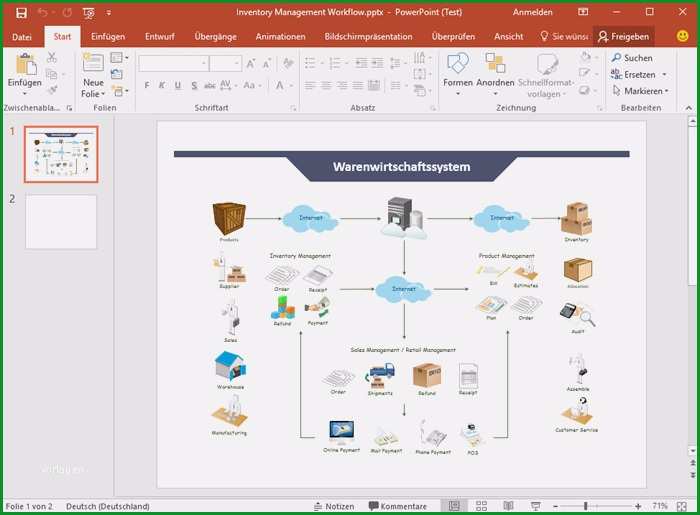Image resolution: width=700 pixels, height=515 pixels.
Task: Click the Reset slide icon
Action: (117, 74)
